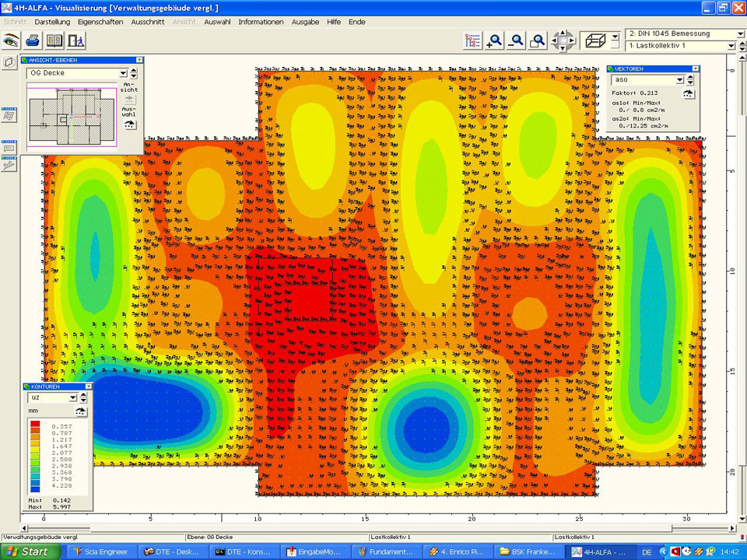Screen dimensions: 747x560
Task: Open the tree structure list icon
Action: click(x=472, y=40)
